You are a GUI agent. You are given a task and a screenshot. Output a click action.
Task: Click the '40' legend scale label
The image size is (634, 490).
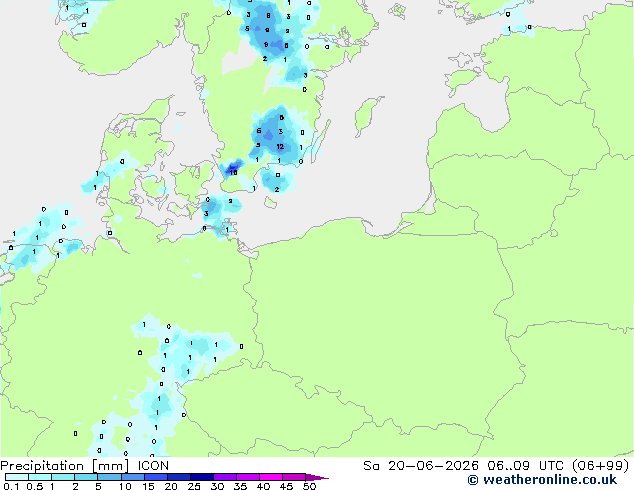coord(263,486)
